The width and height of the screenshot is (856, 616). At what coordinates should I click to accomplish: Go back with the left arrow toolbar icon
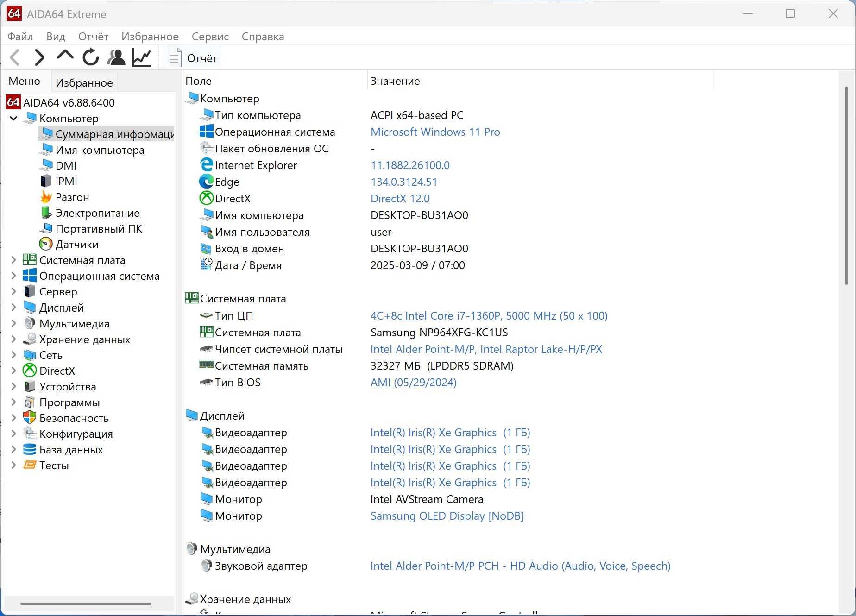pos(15,57)
